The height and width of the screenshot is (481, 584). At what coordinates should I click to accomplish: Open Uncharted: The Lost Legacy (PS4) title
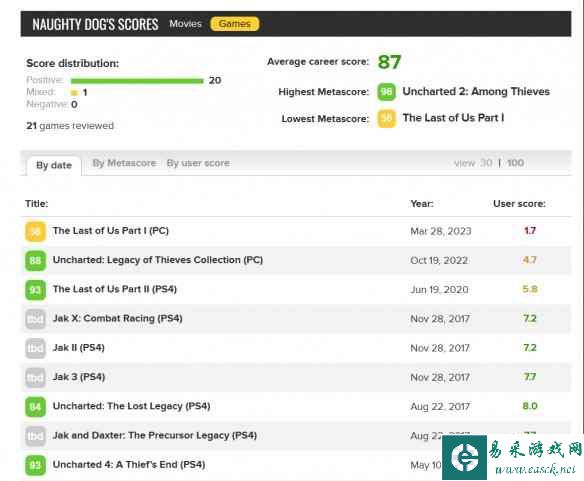(131, 406)
